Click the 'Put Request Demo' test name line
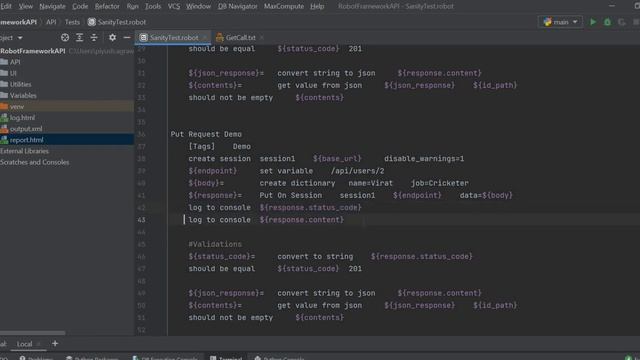The width and height of the screenshot is (640, 360). (206, 134)
